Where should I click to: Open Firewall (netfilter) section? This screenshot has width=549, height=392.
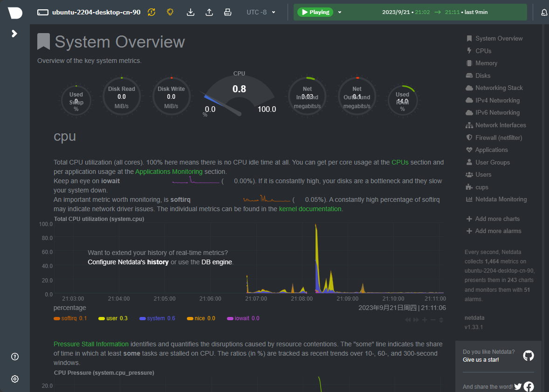click(494, 138)
